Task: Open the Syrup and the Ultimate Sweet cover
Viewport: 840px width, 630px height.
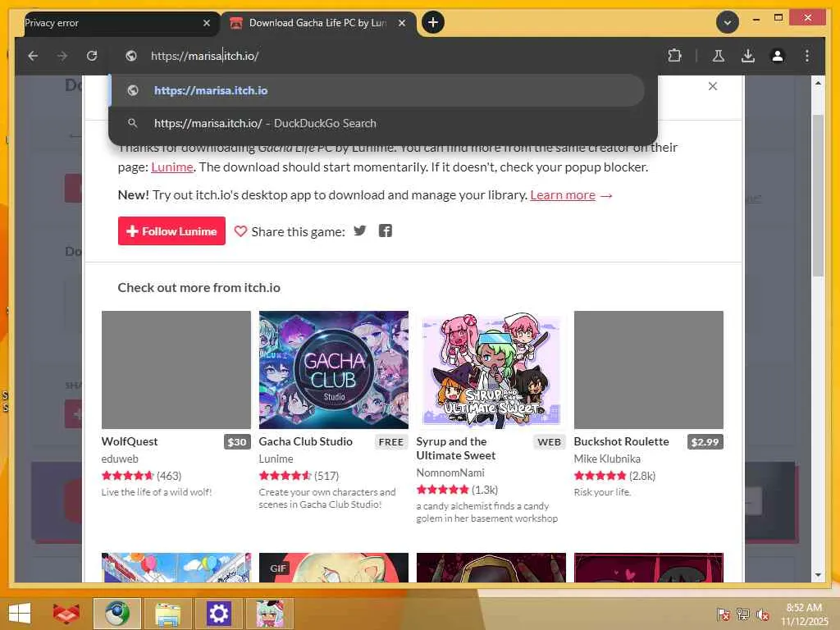Action: tap(491, 370)
